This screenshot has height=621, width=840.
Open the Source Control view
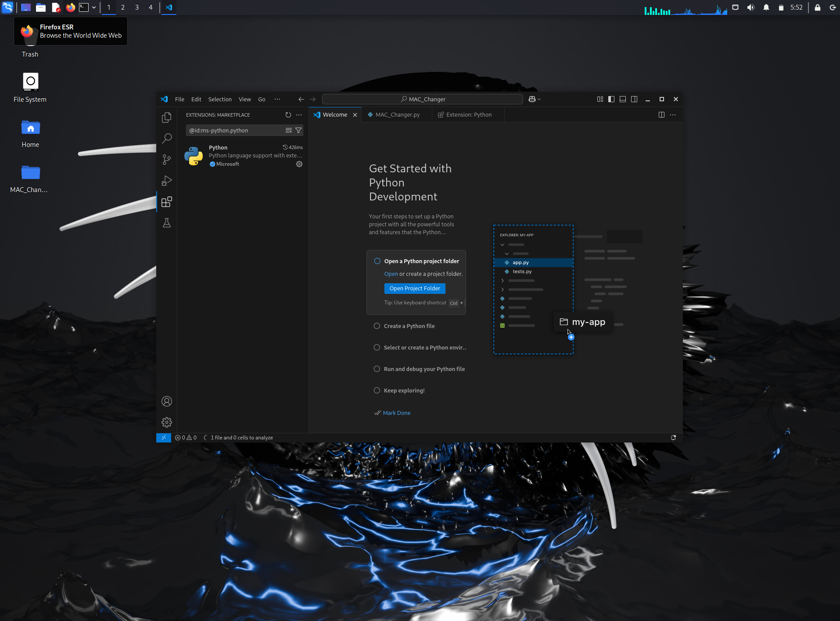point(166,160)
